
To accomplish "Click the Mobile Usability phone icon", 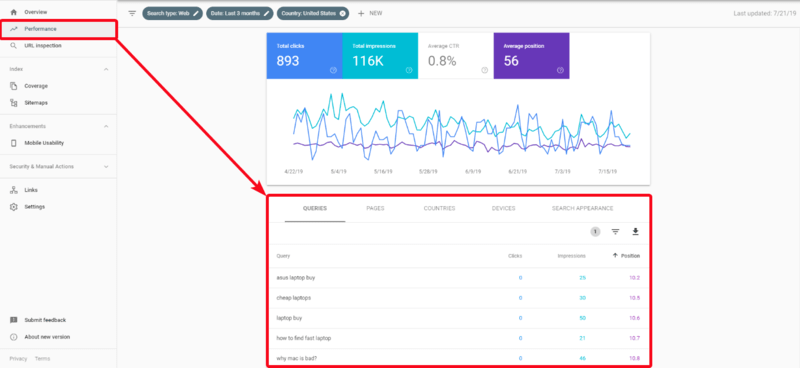I will tap(14, 143).
